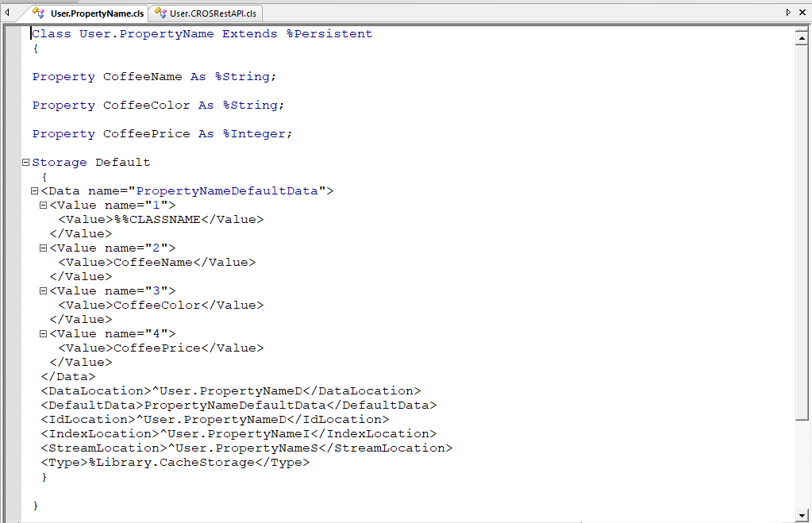812x523 pixels.
Task: Collapse the Value name="2" node
Action: pyautogui.click(x=43, y=248)
